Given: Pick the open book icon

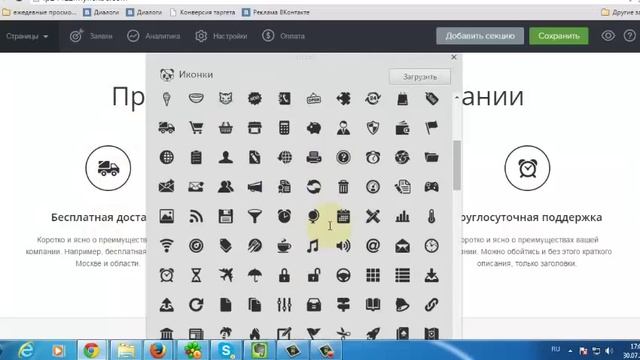Looking at the screenshot, I should 373,305.
